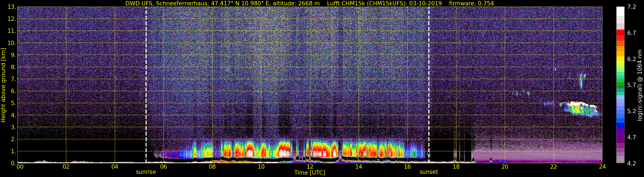Click the white dashed sunrise marker line

[146, 85]
